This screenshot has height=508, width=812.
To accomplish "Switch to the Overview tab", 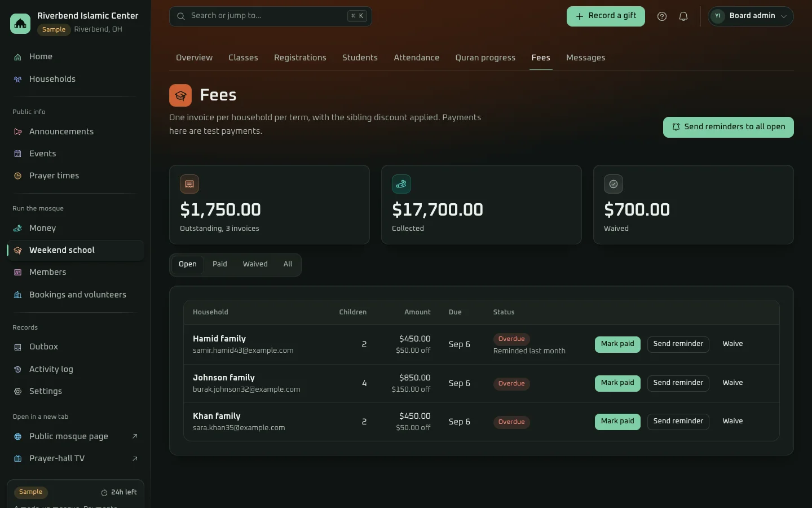I will point(194,58).
